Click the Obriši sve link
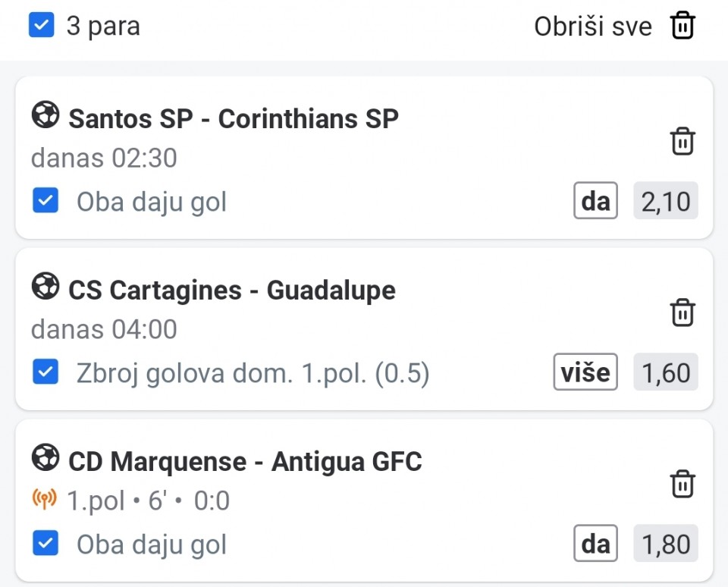This screenshot has width=728, height=587. (592, 27)
